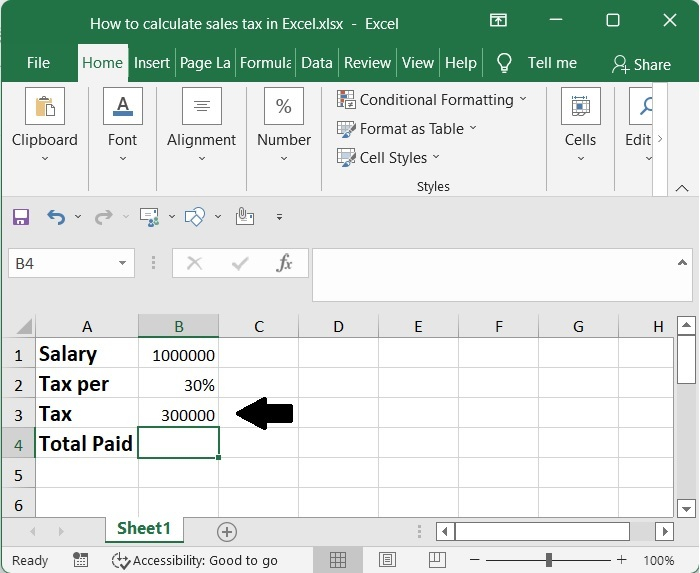Click the Insert Function fx icon
700x573 pixels.
coord(285,264)
